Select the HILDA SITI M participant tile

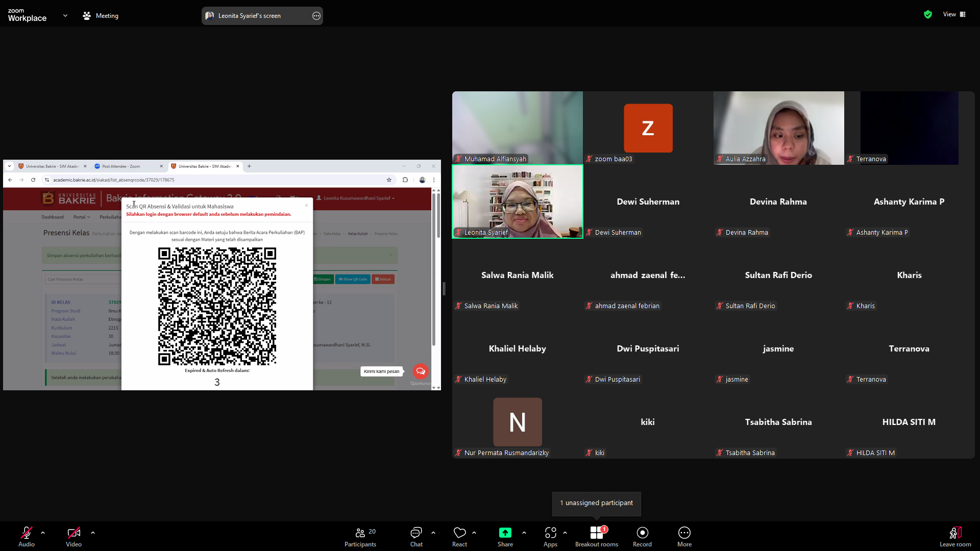(x=910, y=422)
